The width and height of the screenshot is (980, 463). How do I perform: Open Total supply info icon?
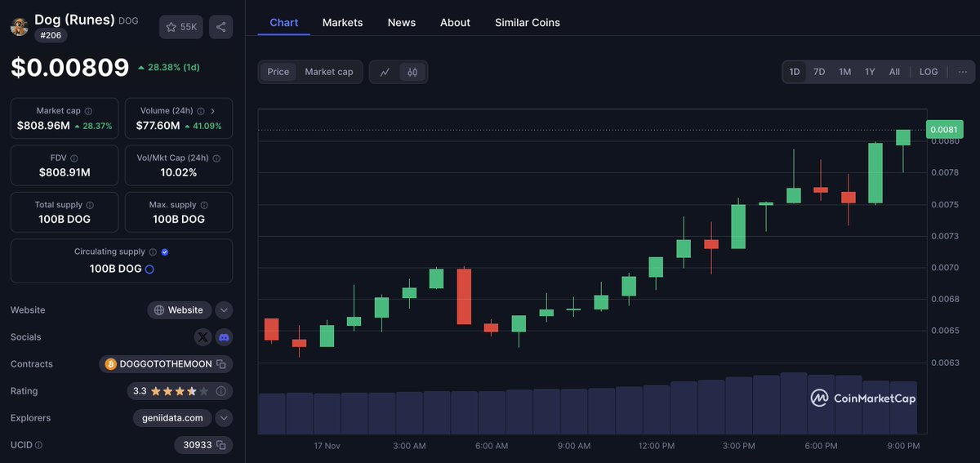click(x=90, y=205)
